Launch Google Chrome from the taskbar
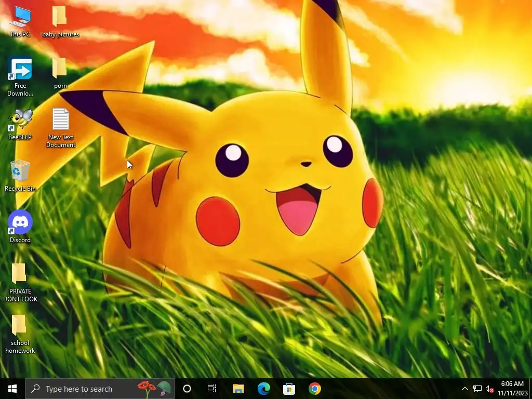The height and width of the screenshot is (399, 532). (x=314, y=389)
